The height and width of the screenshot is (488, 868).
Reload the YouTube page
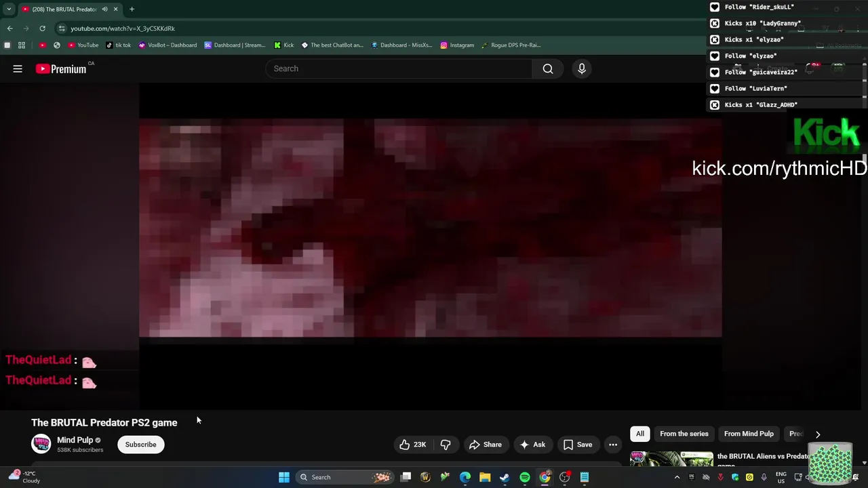coord(42,28)
